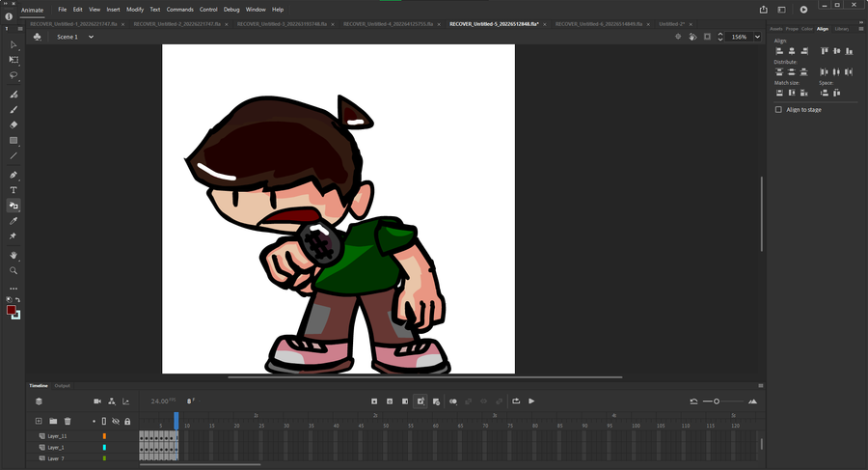Click the zoom stepper arrows

[x=720, y=37]
